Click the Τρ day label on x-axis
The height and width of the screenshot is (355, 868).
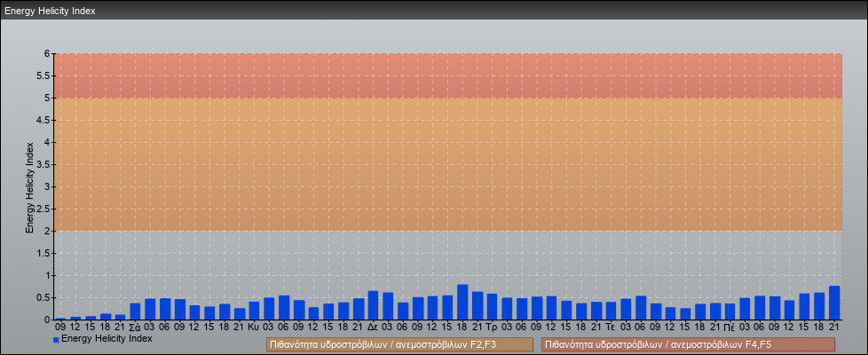point(492,327)
